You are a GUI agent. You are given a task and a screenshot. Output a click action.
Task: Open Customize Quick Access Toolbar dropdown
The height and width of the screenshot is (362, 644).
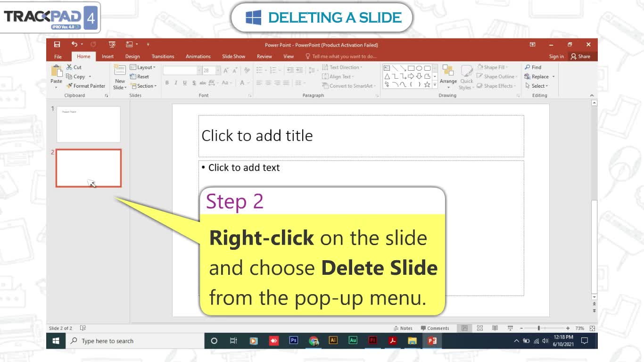(148, 44)
